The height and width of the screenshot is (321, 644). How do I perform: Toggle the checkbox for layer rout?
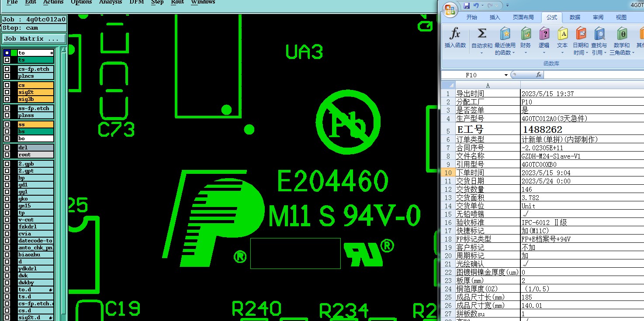click(7, 155)
